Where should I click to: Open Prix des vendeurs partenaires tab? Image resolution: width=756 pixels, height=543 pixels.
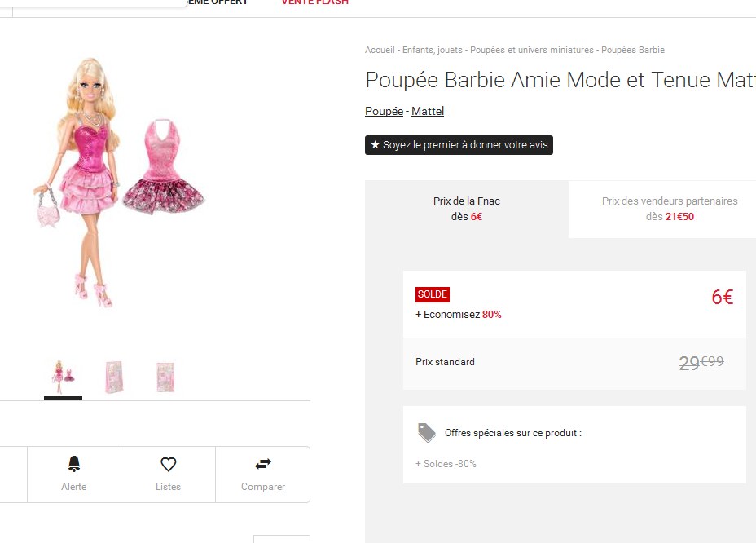pos(670,209)
